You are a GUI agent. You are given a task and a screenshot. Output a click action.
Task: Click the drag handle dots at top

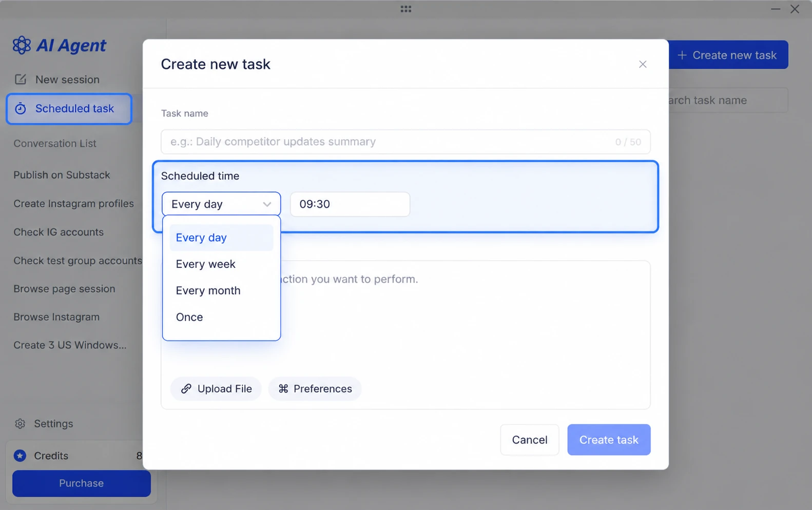[x=406, y=9]
